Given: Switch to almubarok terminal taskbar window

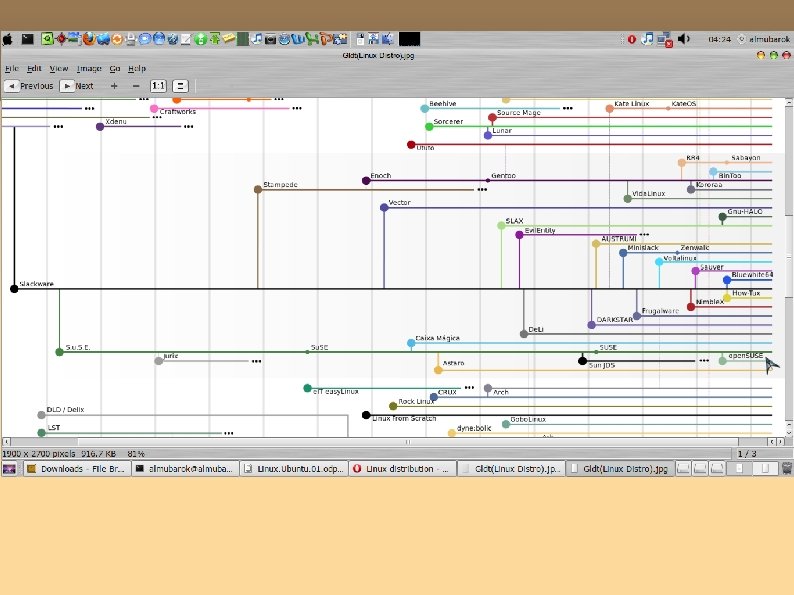Looking at the screenshot, I should pyautogui.click(x=185, y=469).
